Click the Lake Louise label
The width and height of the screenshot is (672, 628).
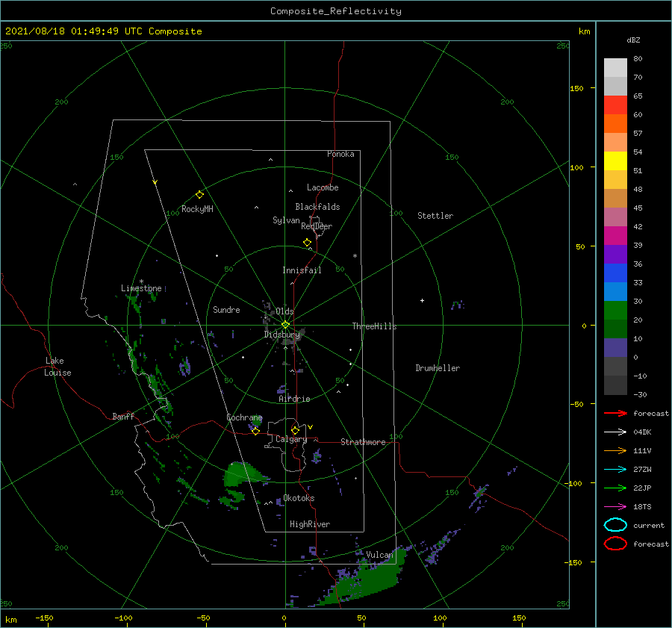[57, 367]
